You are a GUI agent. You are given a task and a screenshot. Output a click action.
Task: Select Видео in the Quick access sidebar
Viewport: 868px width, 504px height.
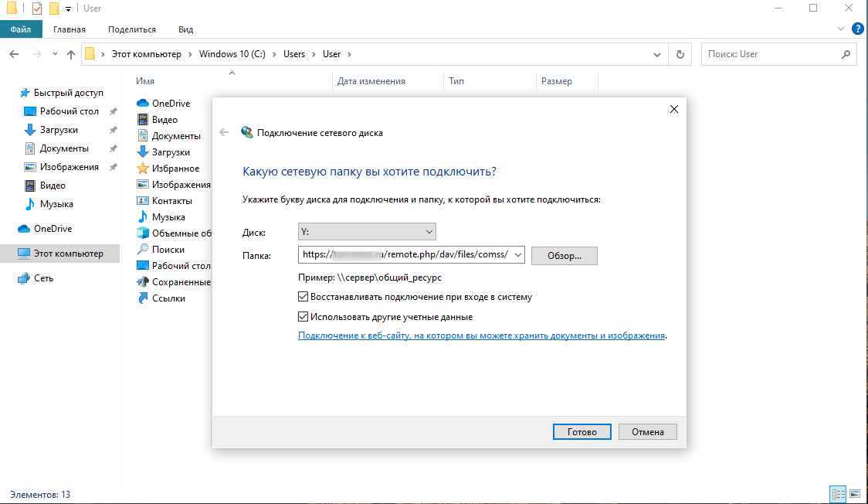45,186
